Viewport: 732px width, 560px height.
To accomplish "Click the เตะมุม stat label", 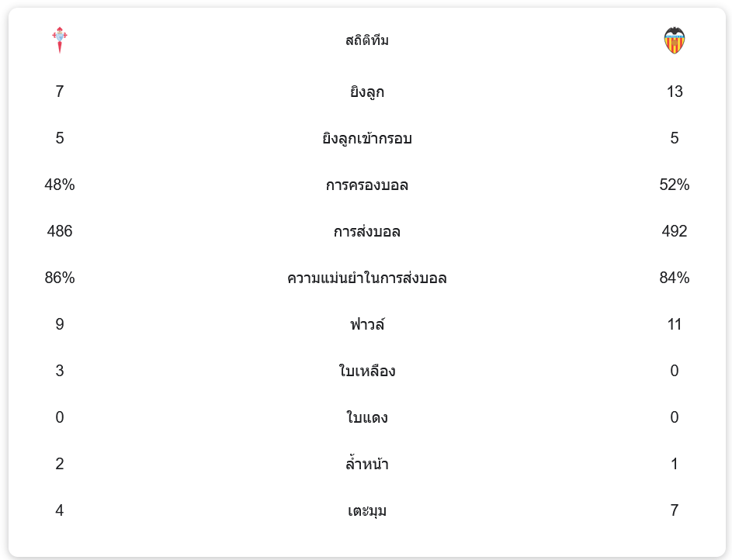I will (x=366, y=511).
